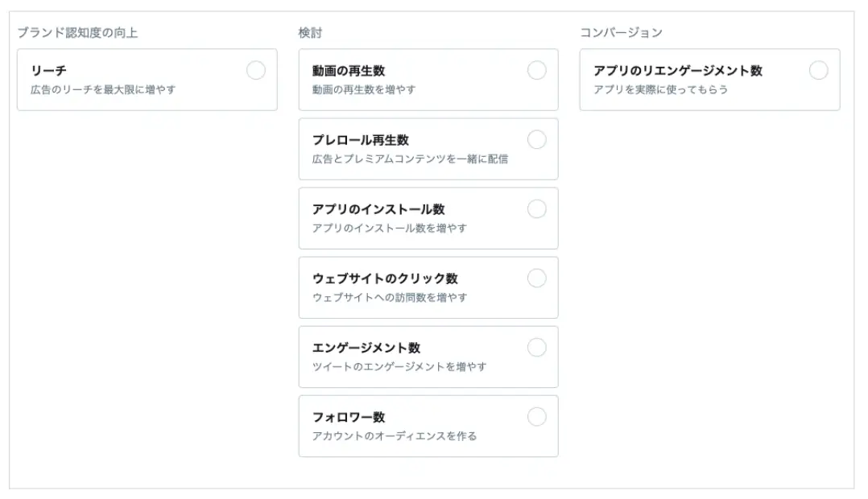
Task: Click the 動画の再生数 objective title
Action: [349, 71]
